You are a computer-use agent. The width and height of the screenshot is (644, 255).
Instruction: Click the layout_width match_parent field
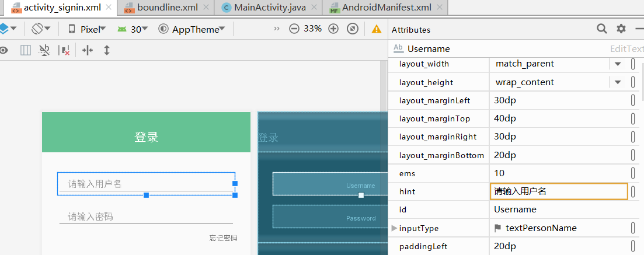(551, 64)
